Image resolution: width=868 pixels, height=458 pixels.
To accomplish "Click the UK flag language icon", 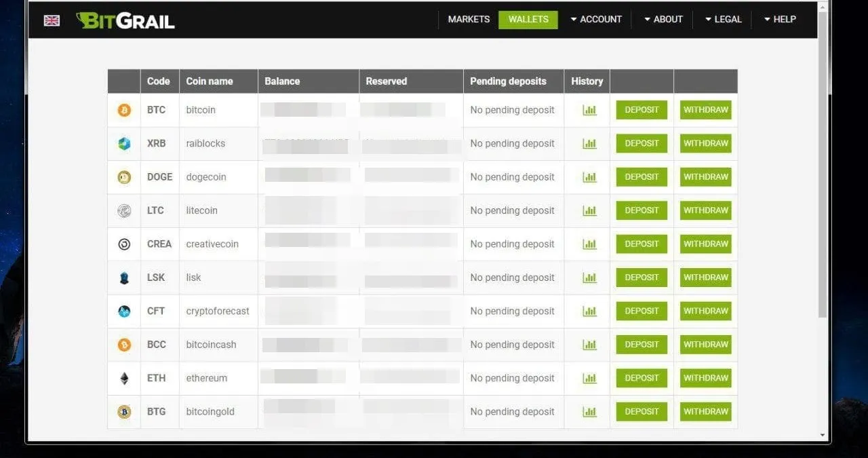I will [52, 20].
